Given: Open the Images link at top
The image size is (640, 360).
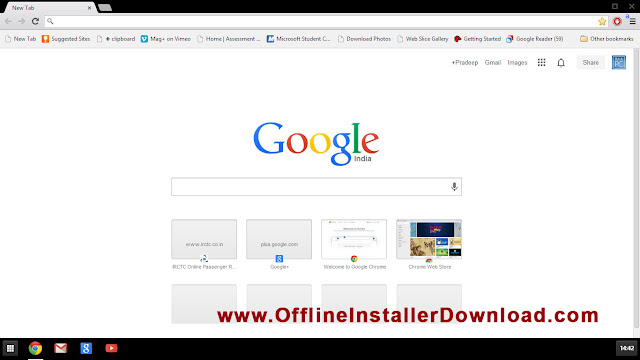Looking at the screenshot, I should (517, 62).
